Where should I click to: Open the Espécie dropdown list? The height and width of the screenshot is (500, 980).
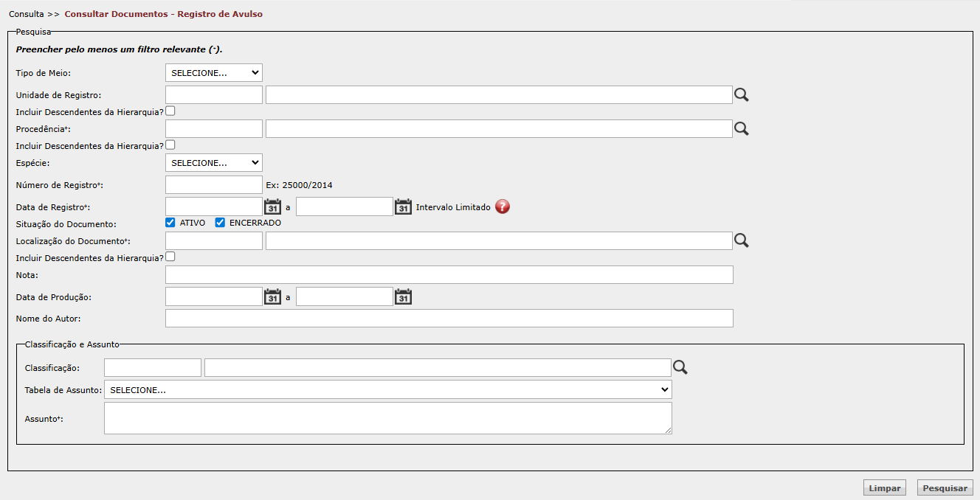pyautogui.click(x=214, y=162)
